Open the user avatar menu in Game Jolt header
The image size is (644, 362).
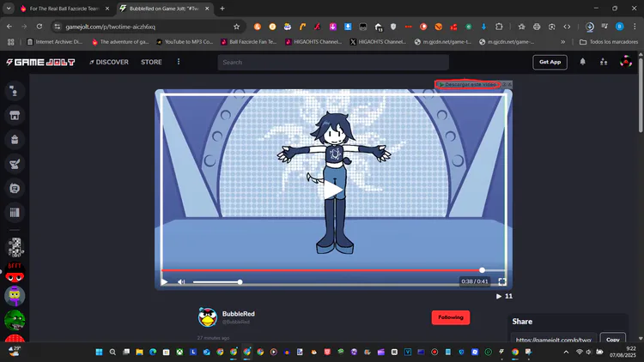pos(625,62)
